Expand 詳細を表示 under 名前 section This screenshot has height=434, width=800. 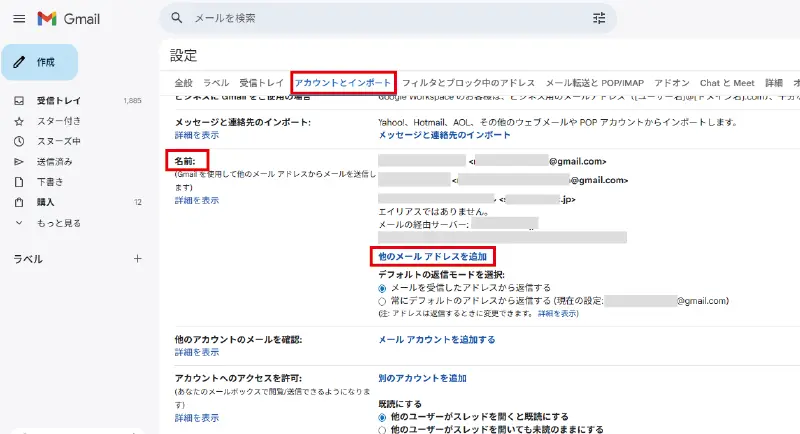[x=196, y=200]
